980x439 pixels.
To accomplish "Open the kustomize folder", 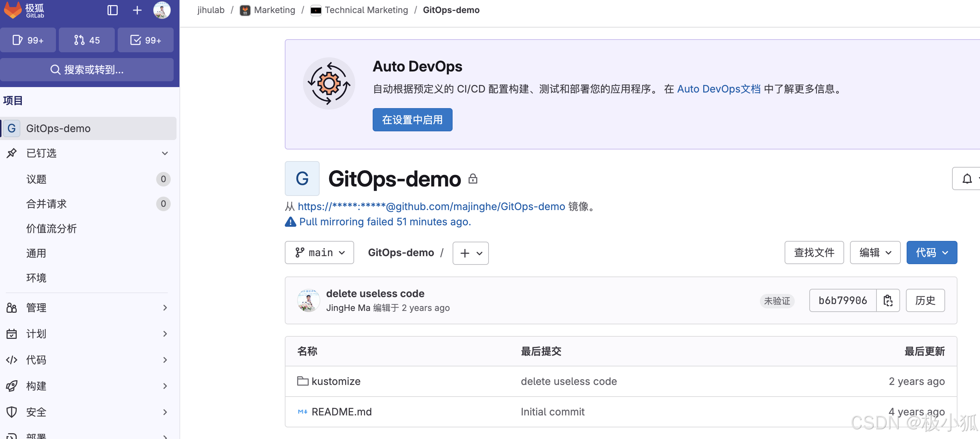I will click(x=336, y=381).
